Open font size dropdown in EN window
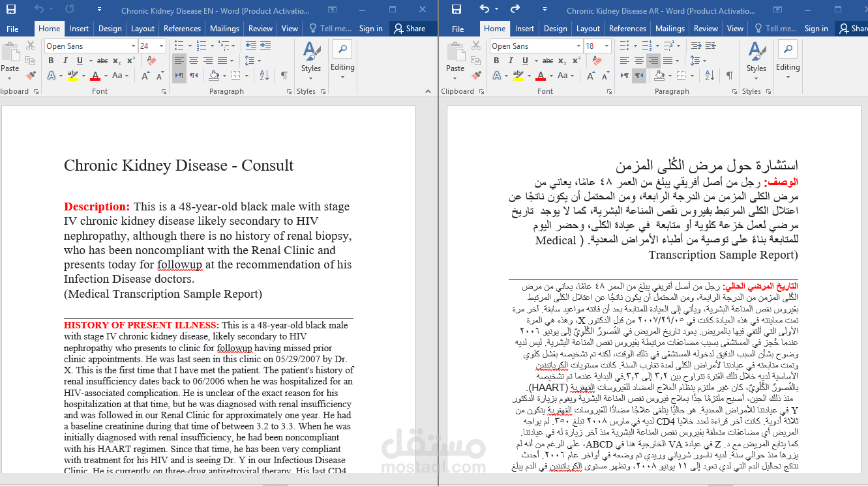The width and height of the screenshot is (868, 486). (x=161, y=46)
